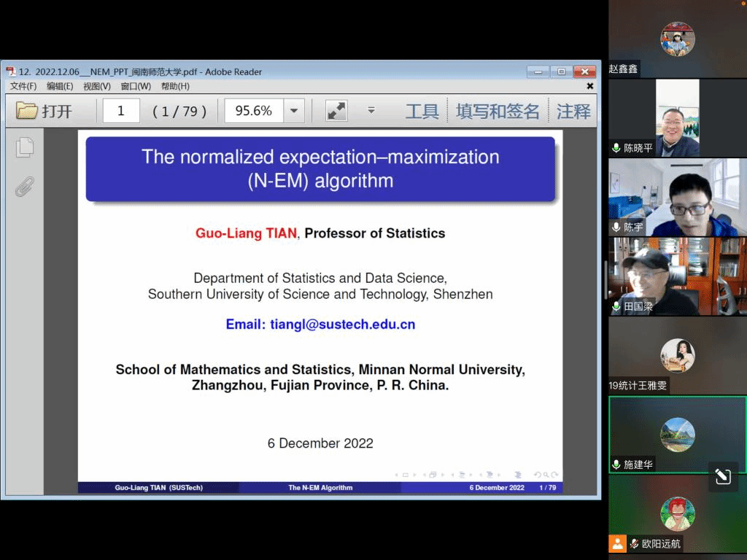Toggle 欧阳远航's muted microphone icon

click(635, 543)
